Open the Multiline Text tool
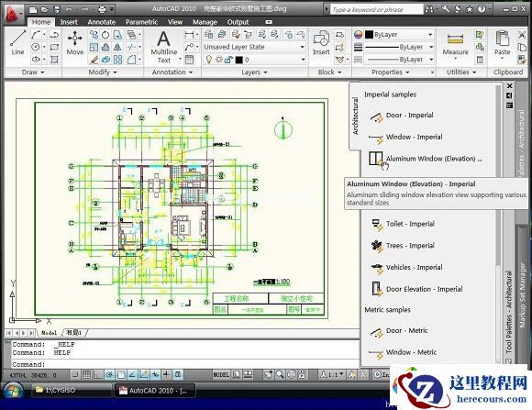The image size is (532, 410). click(163, 47)
